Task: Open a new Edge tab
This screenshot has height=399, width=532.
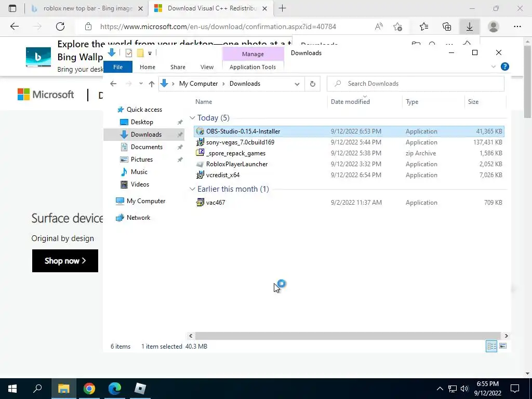Action: [282, 8]
